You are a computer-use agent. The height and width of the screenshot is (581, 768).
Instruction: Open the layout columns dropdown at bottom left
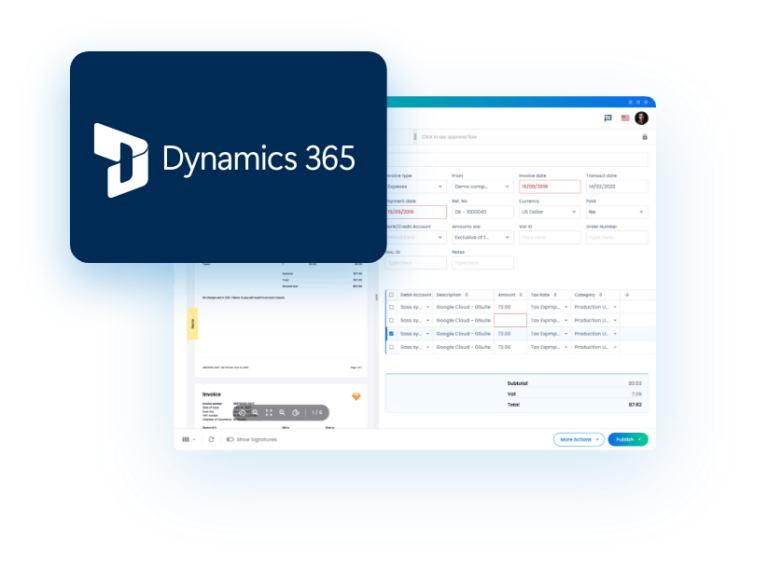point(188,439)
